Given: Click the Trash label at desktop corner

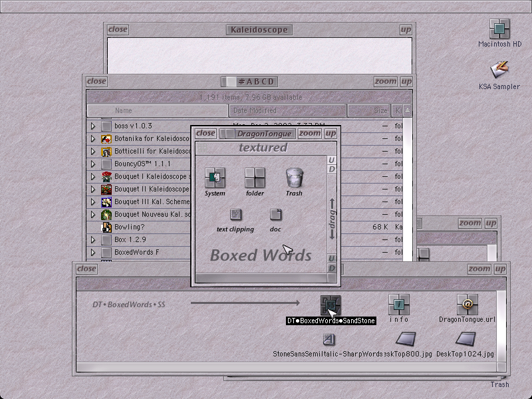Looking at the screenshot, I should pos(500,385).
